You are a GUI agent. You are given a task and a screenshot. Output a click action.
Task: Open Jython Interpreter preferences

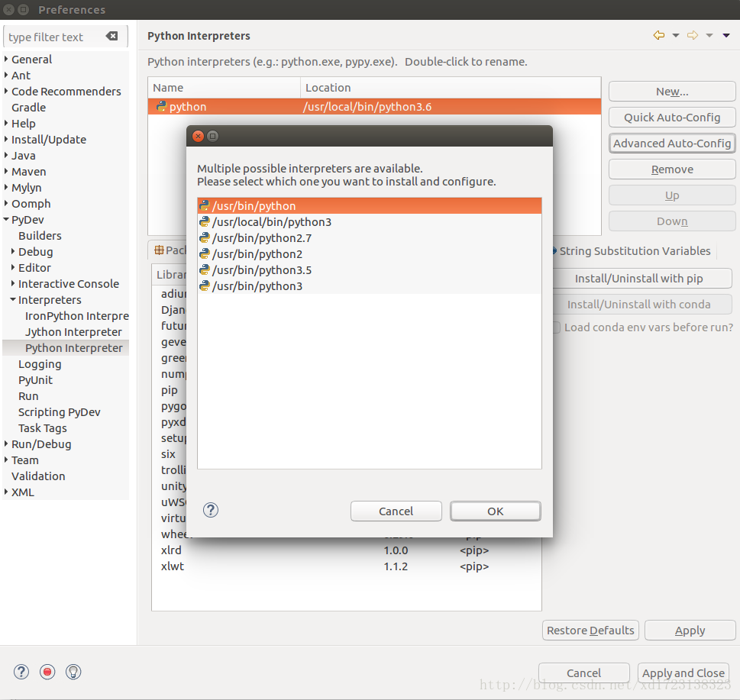[73, 331]
